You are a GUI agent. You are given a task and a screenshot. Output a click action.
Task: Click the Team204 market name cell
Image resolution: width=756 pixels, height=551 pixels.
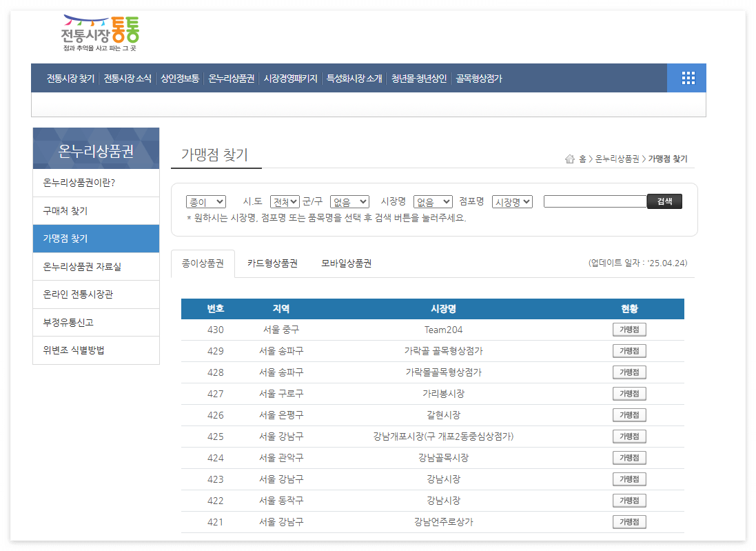click(x=444, y=330)
